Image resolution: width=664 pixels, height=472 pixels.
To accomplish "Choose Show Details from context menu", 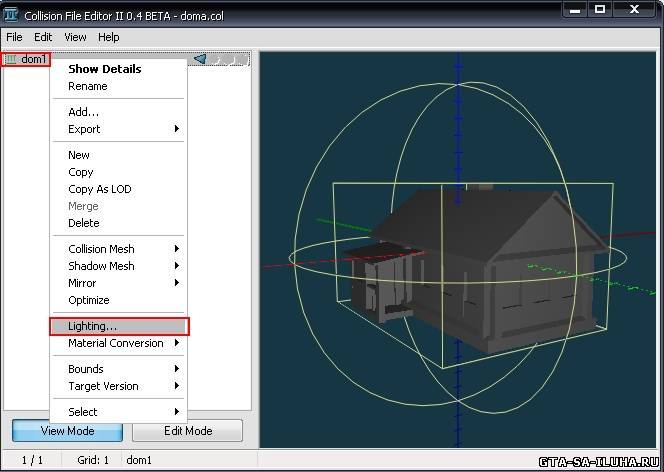I will (119, 69).
